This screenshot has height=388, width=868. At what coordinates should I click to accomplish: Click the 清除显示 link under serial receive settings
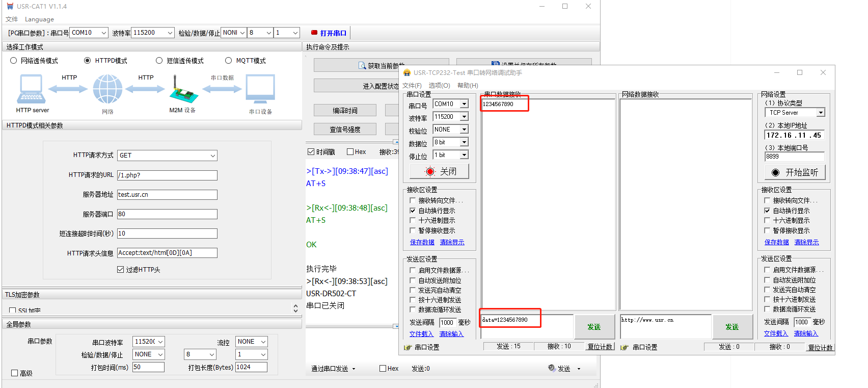tap(452, 243)
